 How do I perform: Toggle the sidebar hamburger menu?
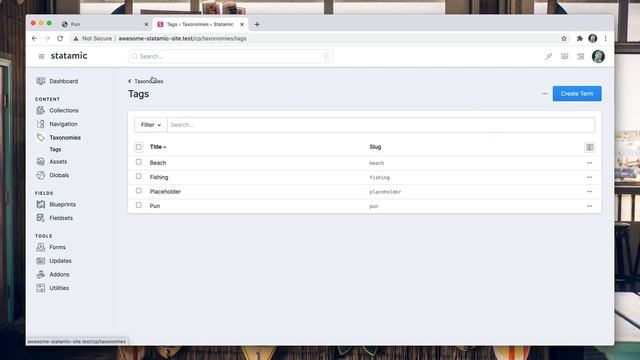point(41,56)
